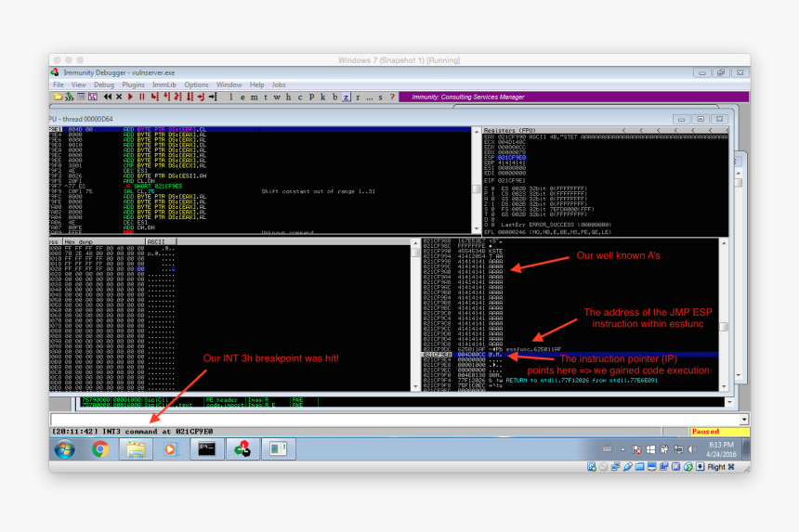Open the Options menu
799x532 pixels.
(x=196, y=84)
